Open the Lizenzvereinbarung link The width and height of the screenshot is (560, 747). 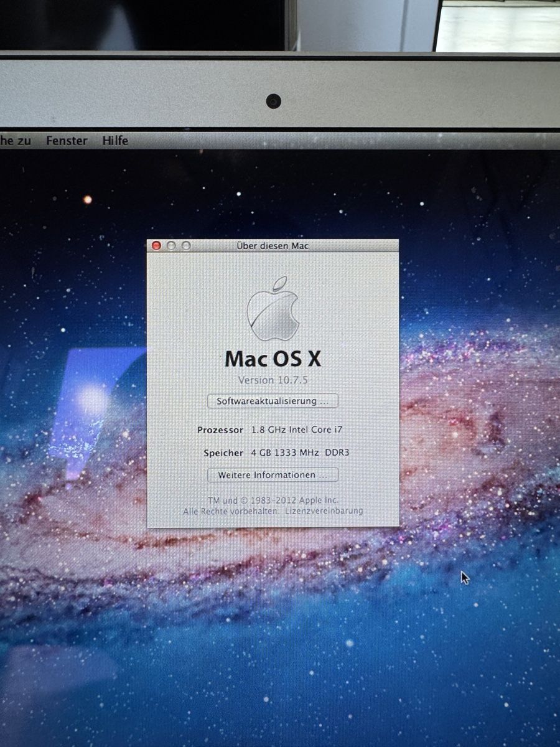tap(324, 511)
